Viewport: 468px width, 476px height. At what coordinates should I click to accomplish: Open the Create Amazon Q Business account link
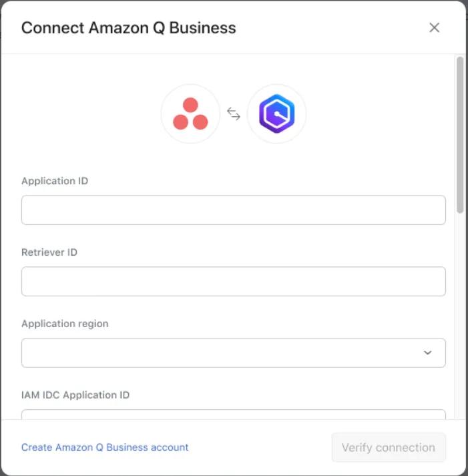pyautogui.click(x=105, y=447)
